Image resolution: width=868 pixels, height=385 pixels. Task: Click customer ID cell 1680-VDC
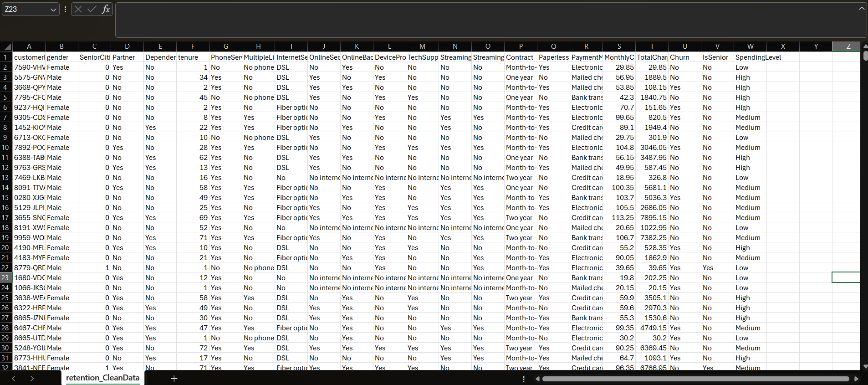pos(29,278)
